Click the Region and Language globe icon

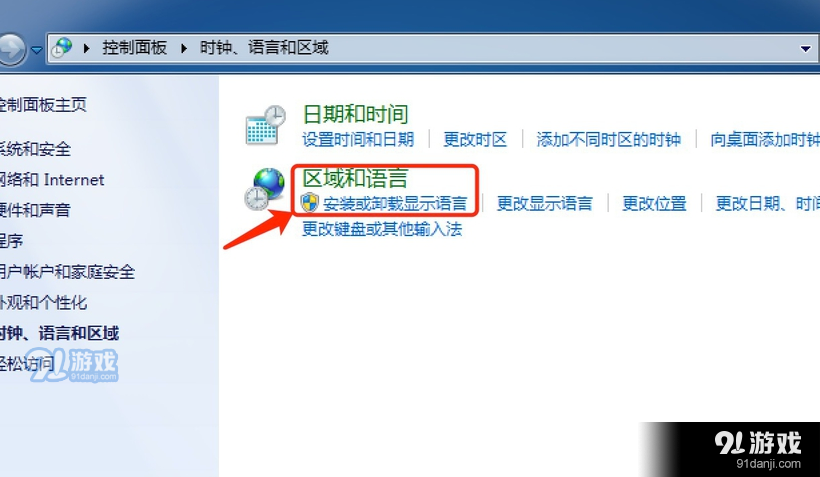point(265,189)
